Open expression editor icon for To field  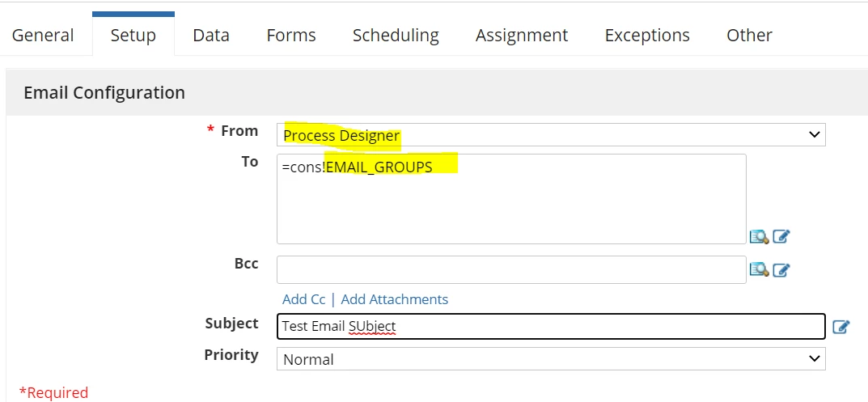click(781, 236)
